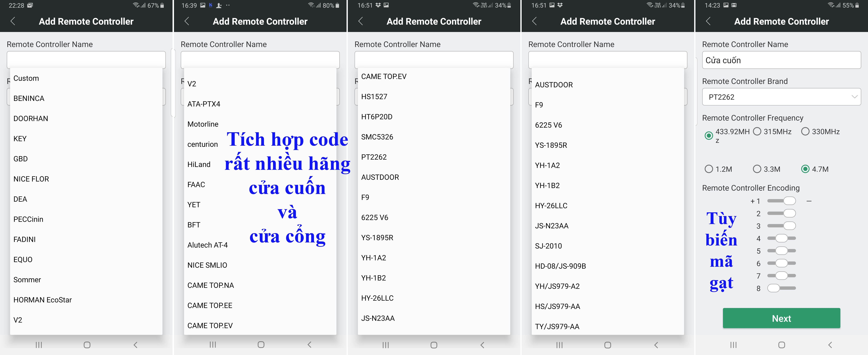
Task: Open recent apps on the 16:39 screen
Action: coord(213,345)
